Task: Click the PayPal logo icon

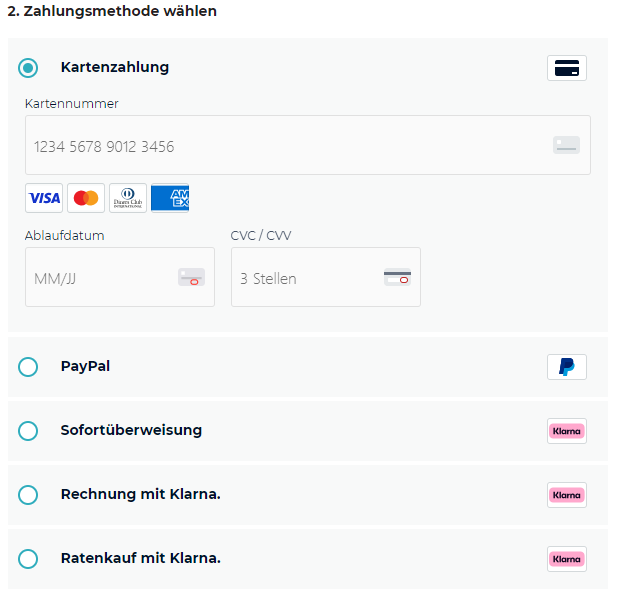Action: click(x=567, y=367)
